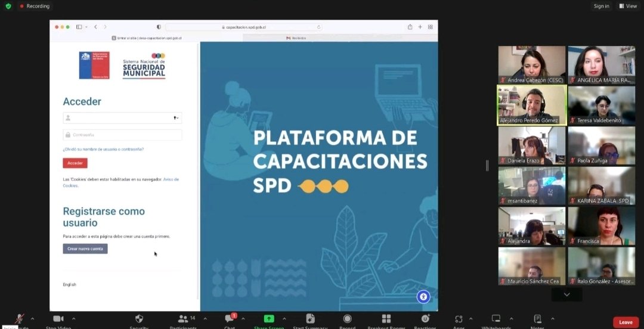Expand share options arrow next to Share Screen
This screenshot has width=644, height=329.
pos(284,319)
